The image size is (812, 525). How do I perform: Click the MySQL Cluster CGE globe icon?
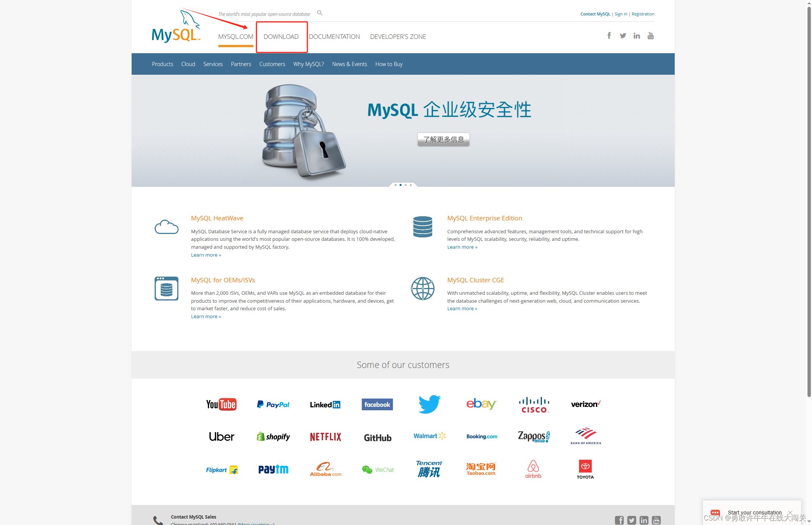pos(422,289)
